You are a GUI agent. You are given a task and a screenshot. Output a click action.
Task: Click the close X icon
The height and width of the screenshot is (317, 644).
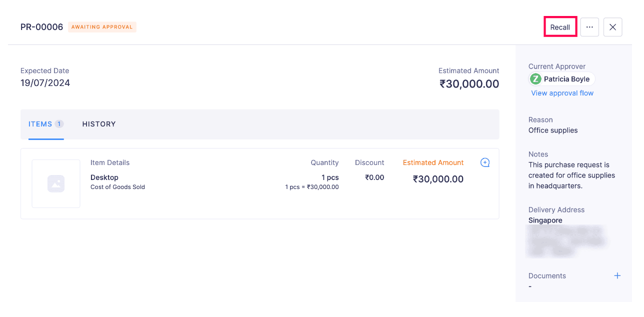(x=612, y=27)
